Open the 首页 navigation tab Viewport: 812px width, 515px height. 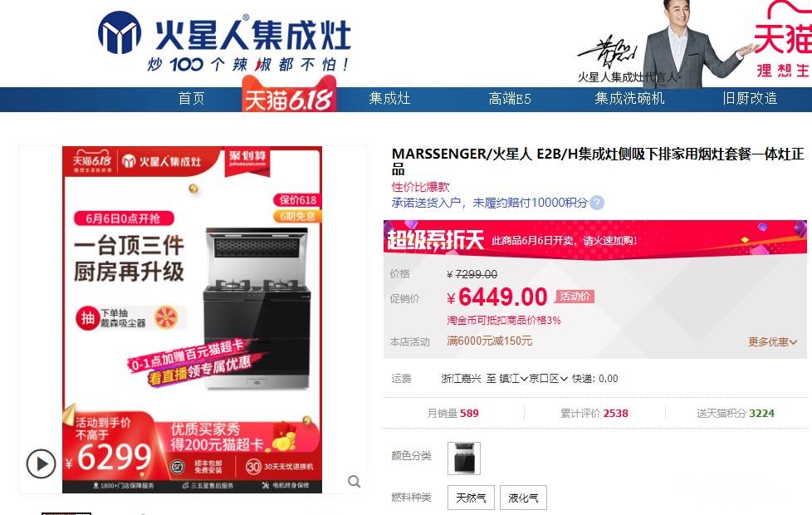coord(191,99)
